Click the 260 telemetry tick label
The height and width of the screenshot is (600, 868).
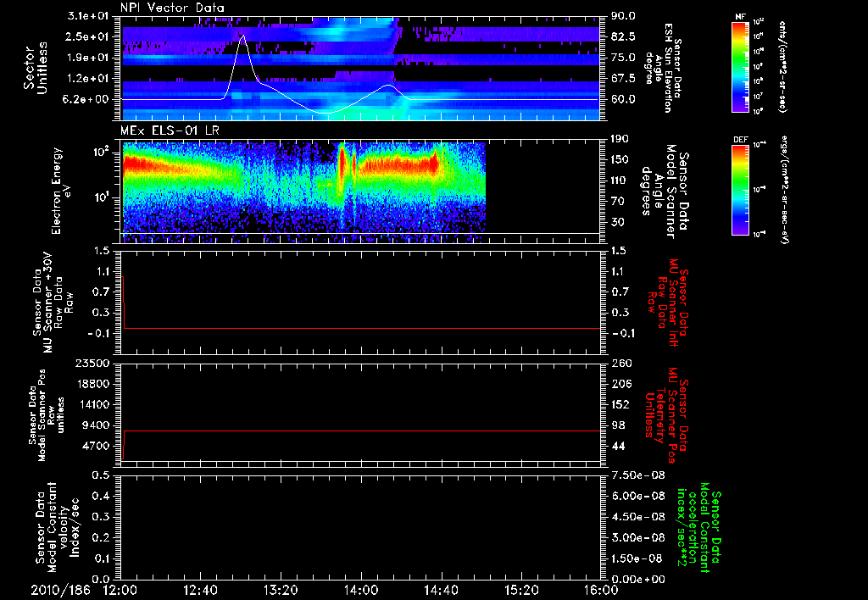[x=620, y=363]
